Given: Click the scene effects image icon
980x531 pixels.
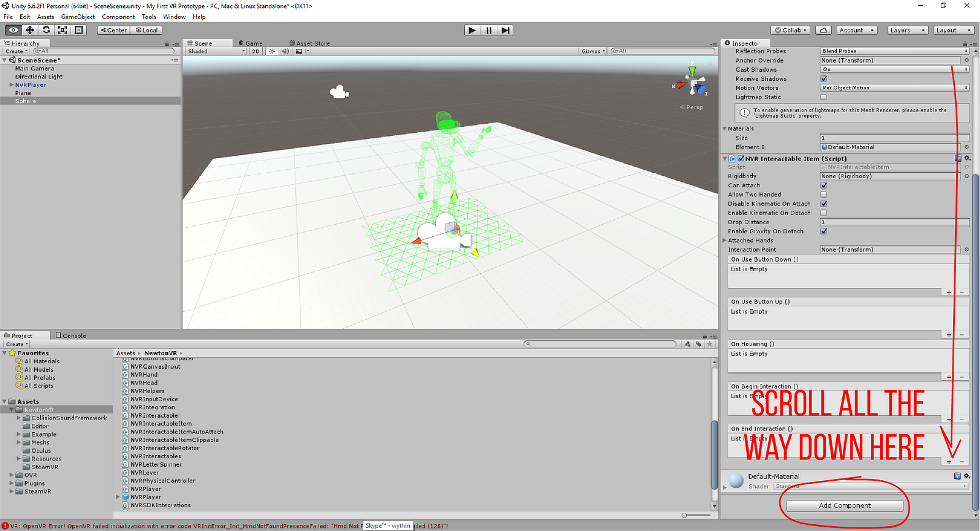Looking at the screenshot, I should [299, 51].
